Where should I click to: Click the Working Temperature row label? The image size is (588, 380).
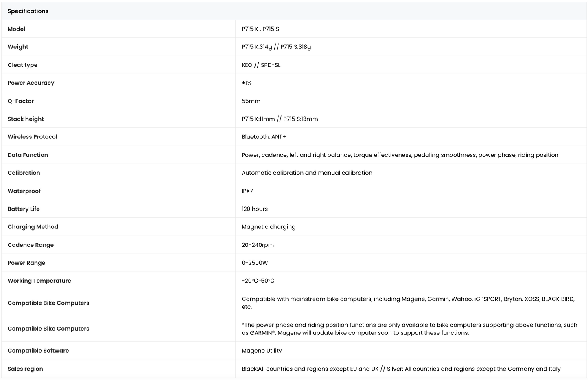pos(39,281)
